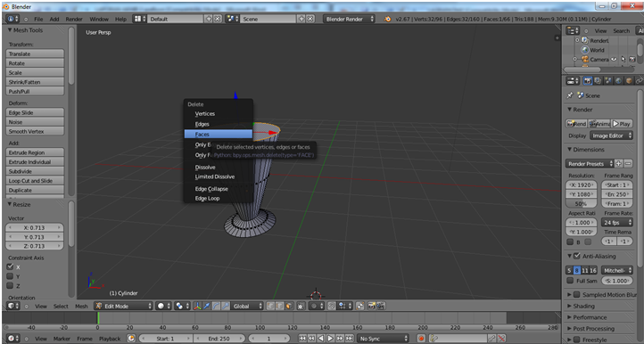Click the Subdivide button

(x=35, y=171)
